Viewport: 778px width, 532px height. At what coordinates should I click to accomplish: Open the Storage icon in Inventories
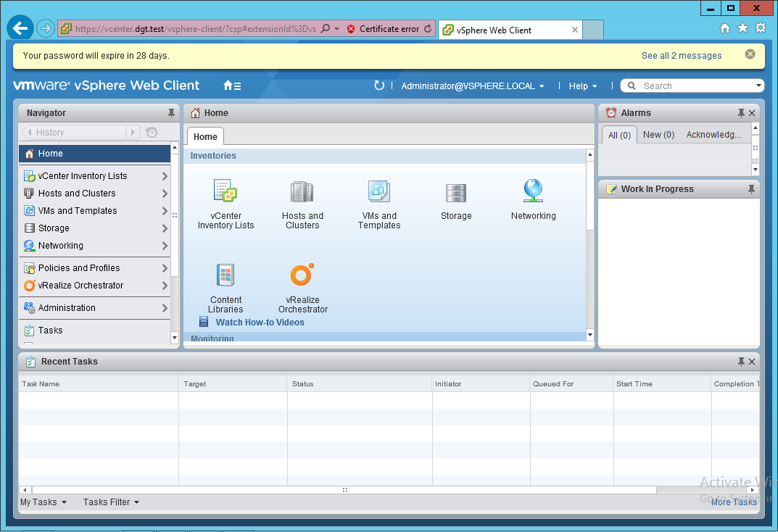pyautogui.click(x=455, y=193)
